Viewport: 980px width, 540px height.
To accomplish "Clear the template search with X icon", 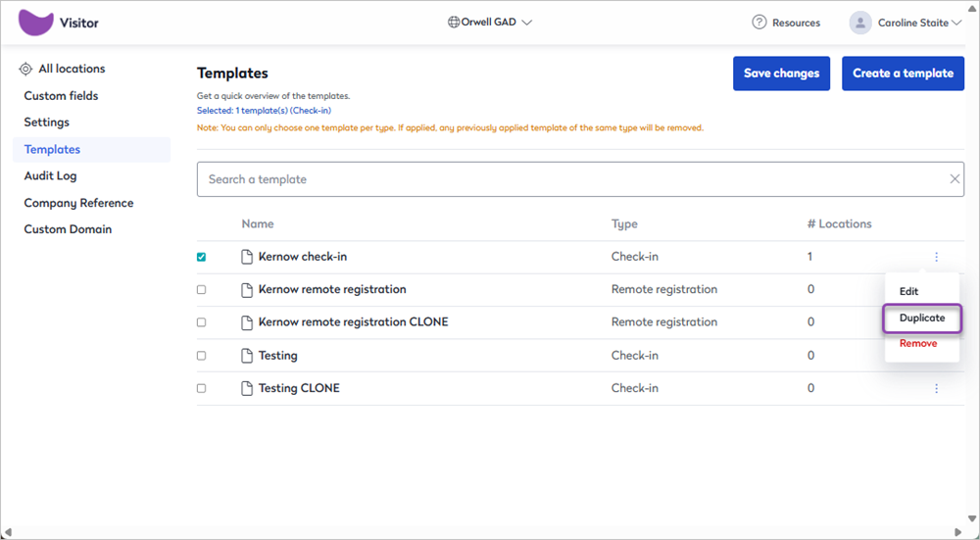I will (955, 179).
